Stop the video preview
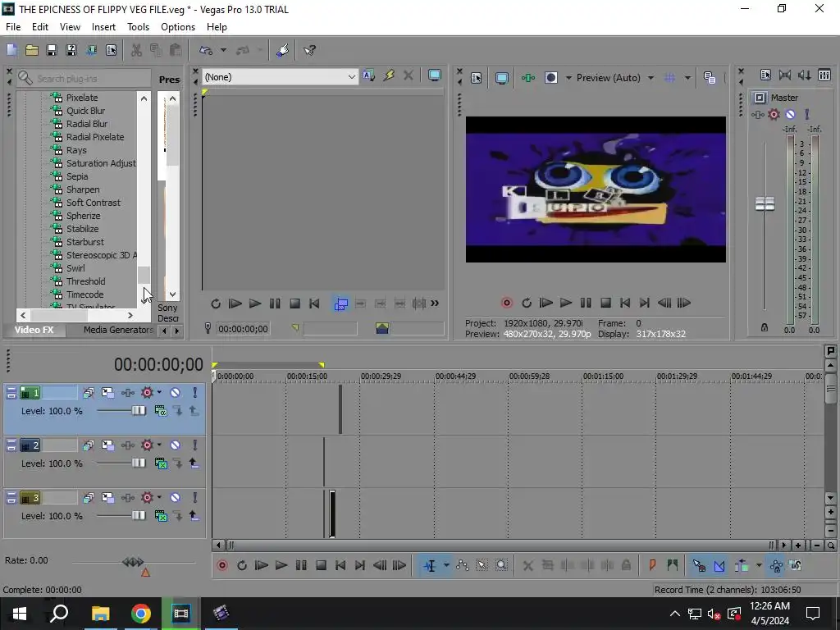This screenshot has width=840, height=630. point(605,303)
